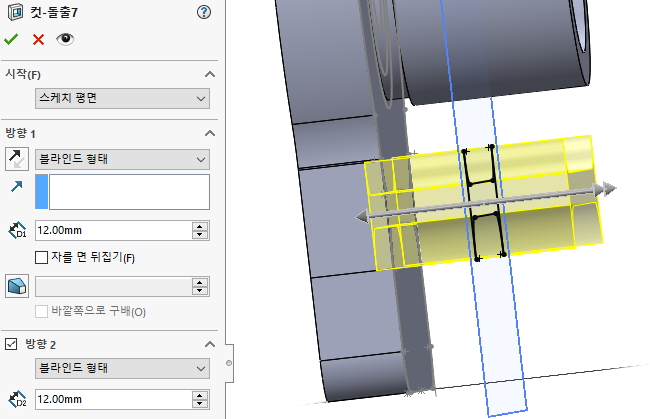
Task: Open the 방향 2 블라인드 형태 dropdown
Action: coord(122,368)
